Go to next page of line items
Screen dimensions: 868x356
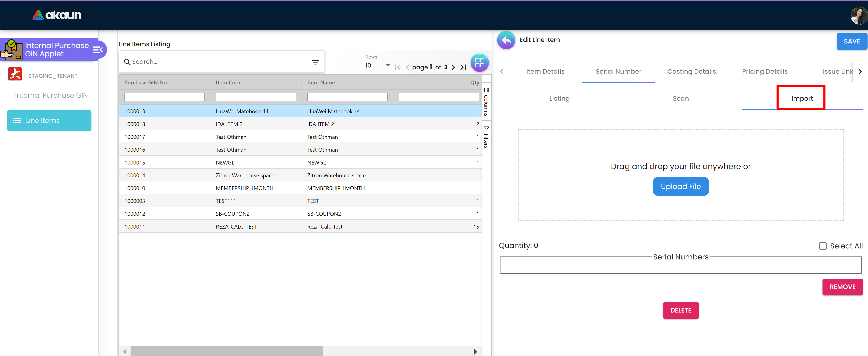point(453,67)
